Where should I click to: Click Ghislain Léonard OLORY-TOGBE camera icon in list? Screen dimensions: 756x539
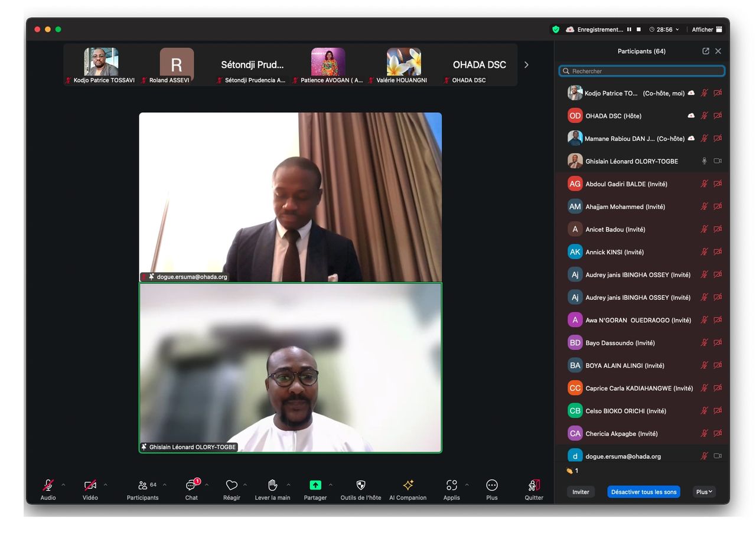pos(718,161)
